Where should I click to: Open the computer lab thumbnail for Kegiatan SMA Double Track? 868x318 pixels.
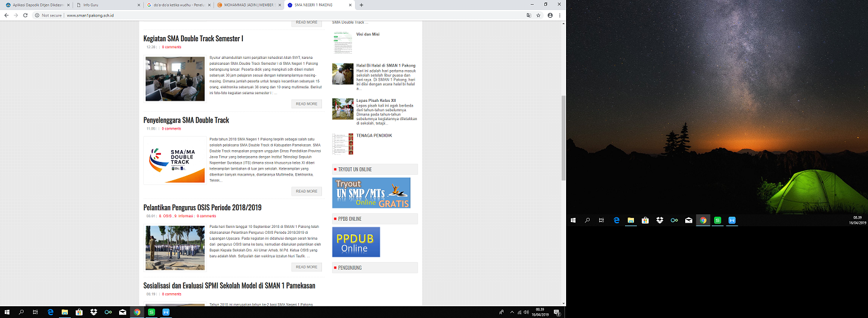click(x=175, y=79)
